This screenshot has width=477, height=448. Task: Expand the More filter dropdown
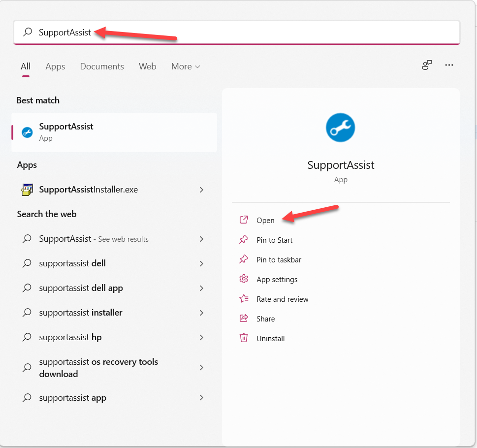(x=186, y=66)
